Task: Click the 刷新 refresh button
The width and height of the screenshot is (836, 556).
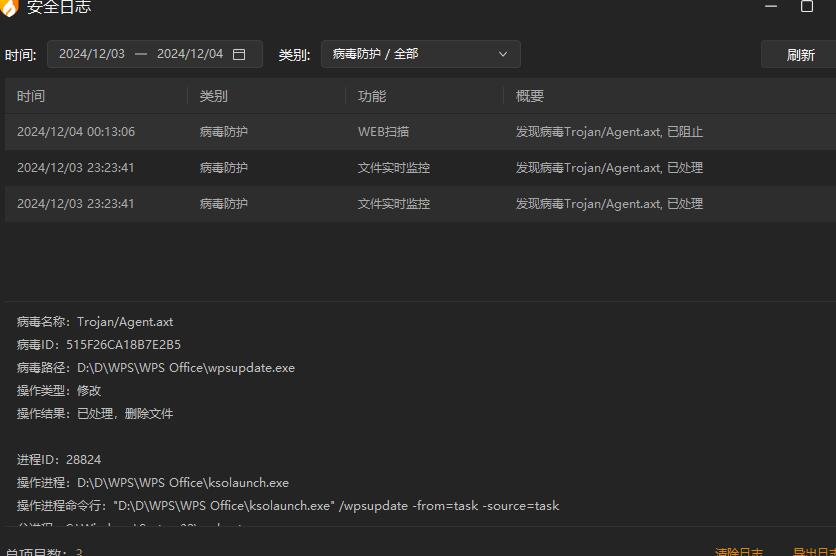Action: (799, 55)
